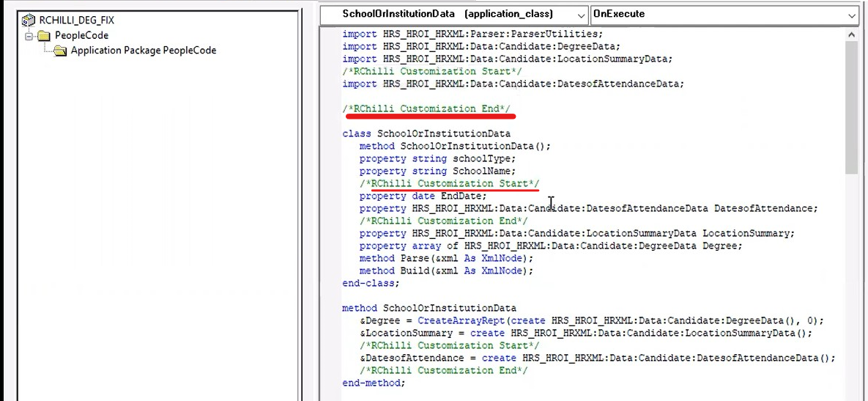Click the property date EndDate line

click(x=423, y=196)
